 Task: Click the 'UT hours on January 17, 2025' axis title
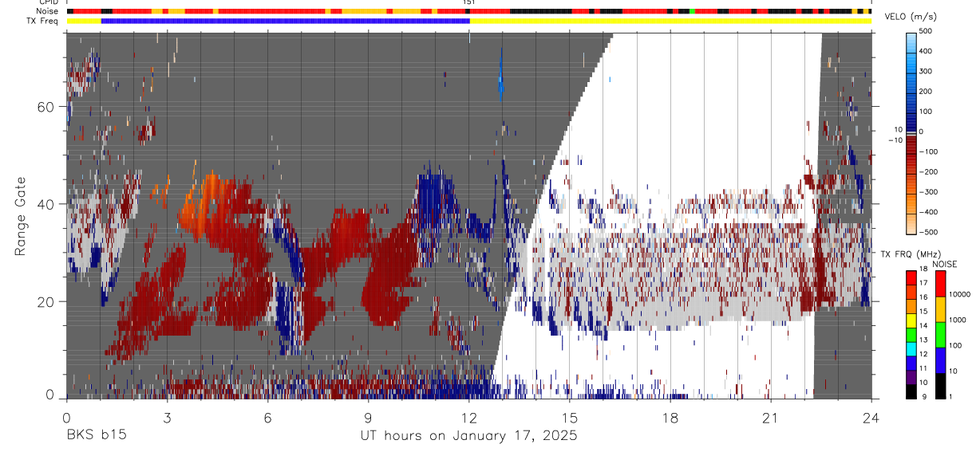pos(468,435)
